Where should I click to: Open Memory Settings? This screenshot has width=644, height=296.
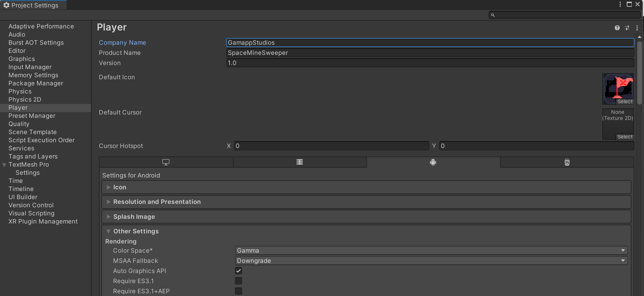coord(33,75)
